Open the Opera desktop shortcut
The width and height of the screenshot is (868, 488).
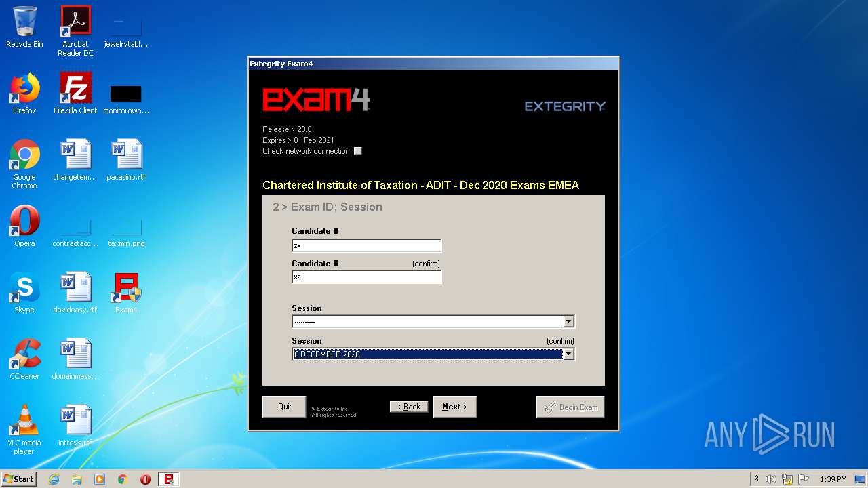[x=24, y=226]
